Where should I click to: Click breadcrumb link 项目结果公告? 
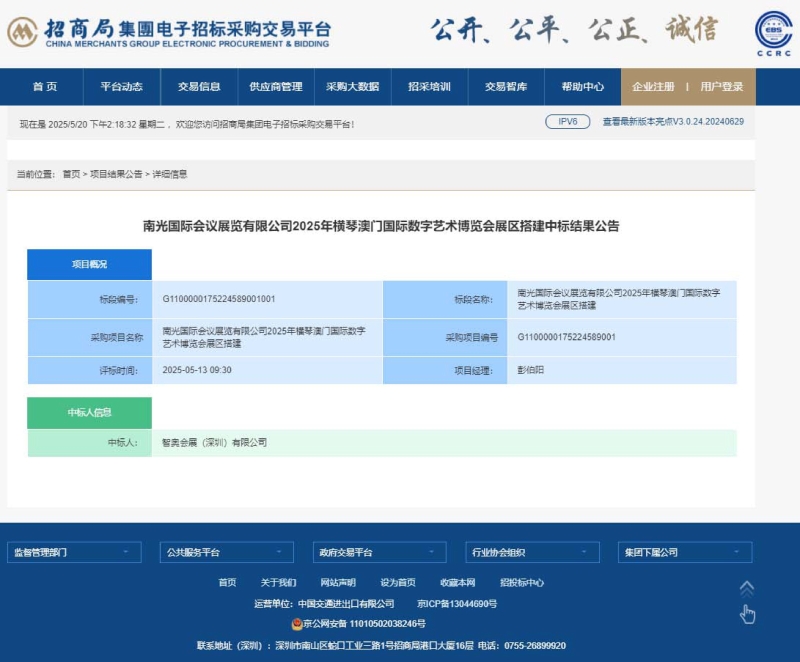pyautogui.click(x=116, y=174)
